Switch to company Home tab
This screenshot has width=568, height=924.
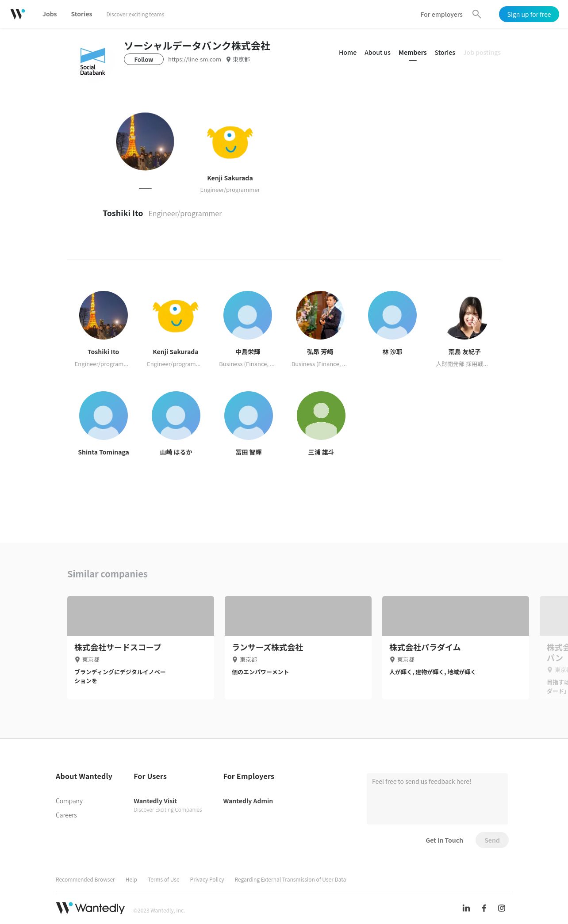click(348, 53)
